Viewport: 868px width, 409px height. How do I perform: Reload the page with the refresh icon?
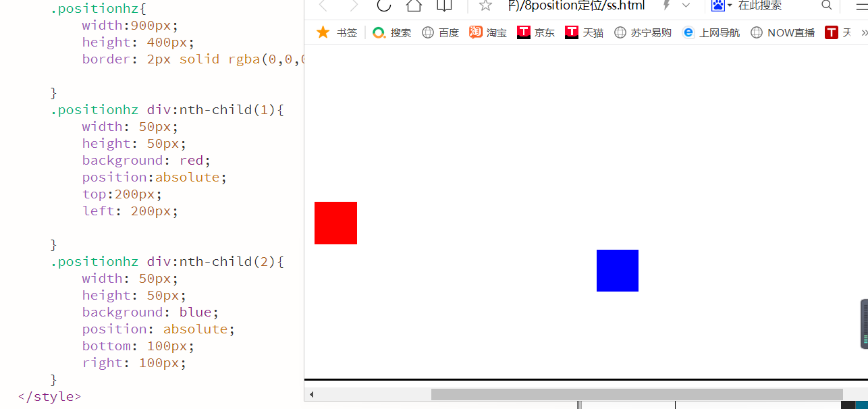tap(384, 5)
